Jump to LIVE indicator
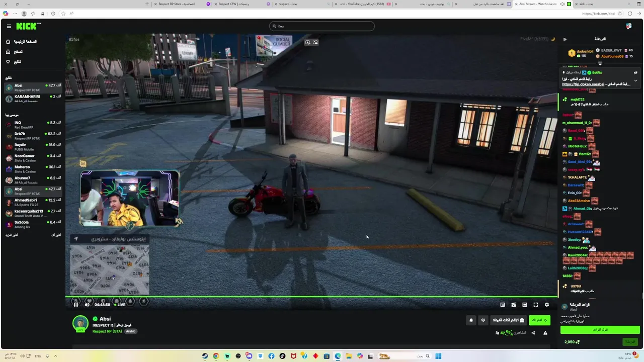The image size is (644, 362). (120, 305)
